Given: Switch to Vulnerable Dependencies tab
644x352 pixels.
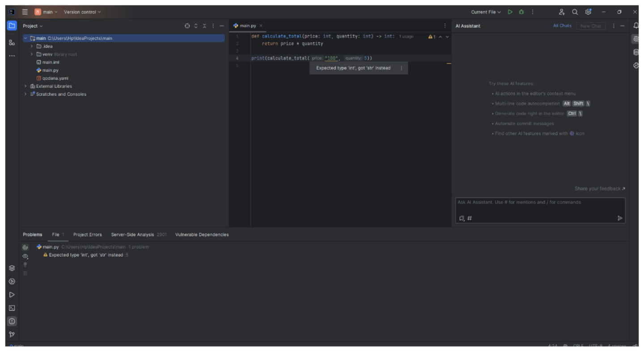Looking at the screenshot, I should [202, 235].
